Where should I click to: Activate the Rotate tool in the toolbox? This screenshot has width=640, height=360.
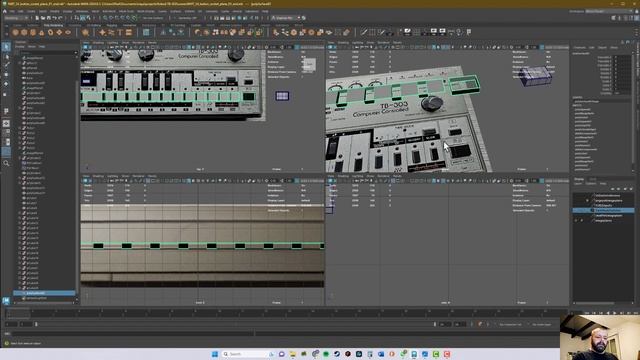click(6, 84)
